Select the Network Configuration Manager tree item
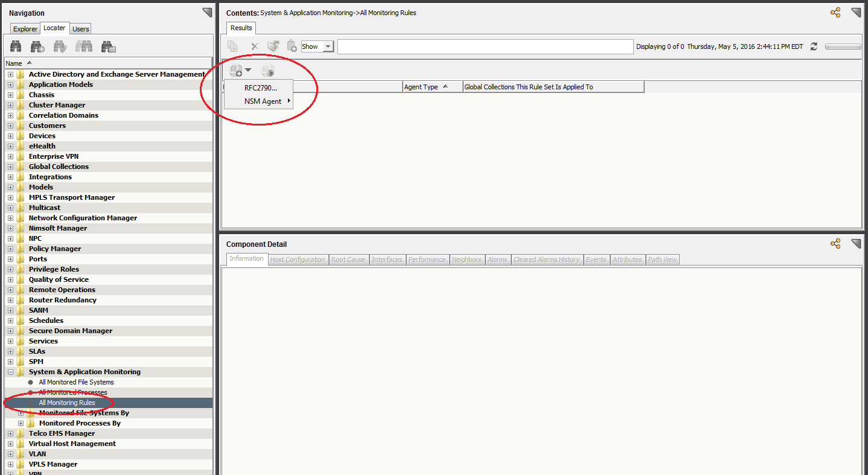The image size is (868, 475). 83,218
